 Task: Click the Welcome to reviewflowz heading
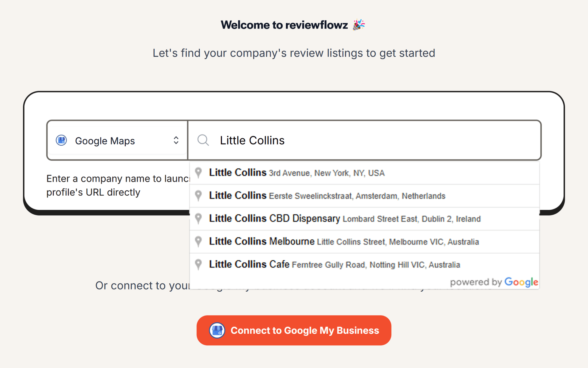[x=284, y=25]
